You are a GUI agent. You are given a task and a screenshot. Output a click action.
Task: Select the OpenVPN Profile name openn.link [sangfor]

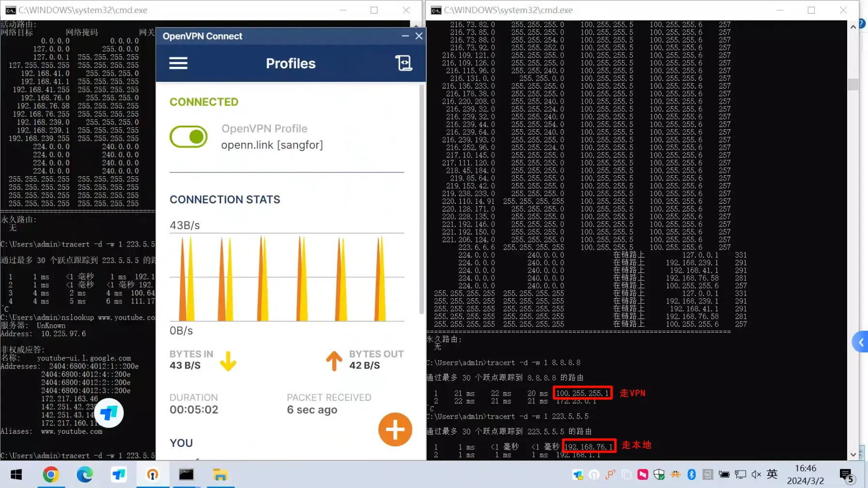coord(272,145)
